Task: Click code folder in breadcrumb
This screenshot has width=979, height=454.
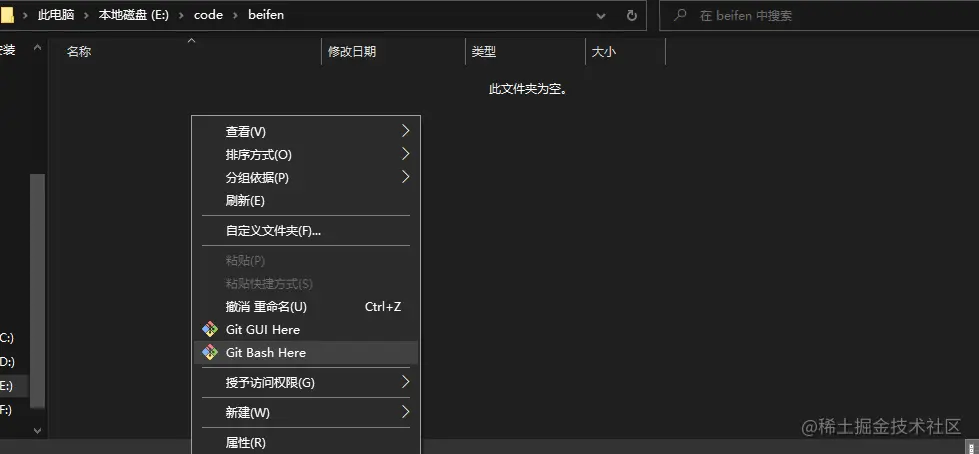Action: 209,15
